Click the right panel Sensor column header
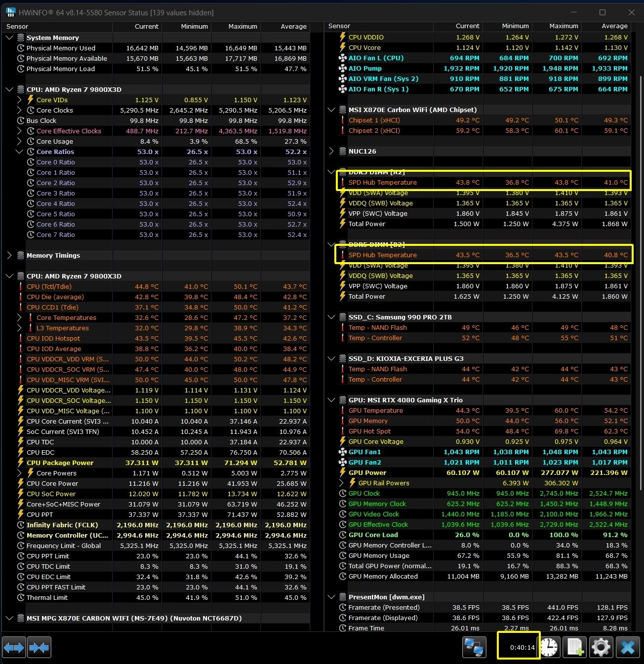 point(379,26)
